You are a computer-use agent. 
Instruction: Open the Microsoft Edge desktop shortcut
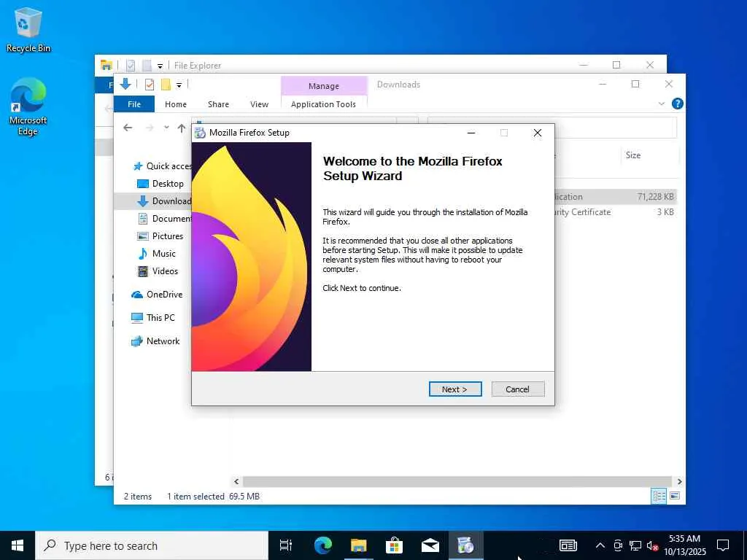point(28,107)
